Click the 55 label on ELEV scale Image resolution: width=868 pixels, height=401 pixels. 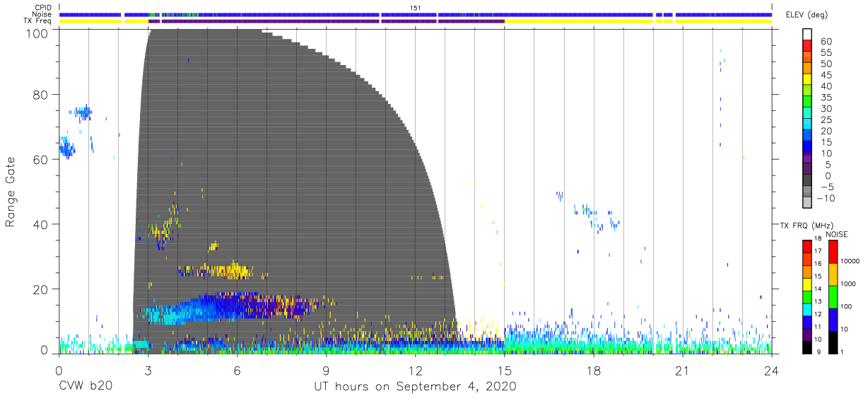826,53
